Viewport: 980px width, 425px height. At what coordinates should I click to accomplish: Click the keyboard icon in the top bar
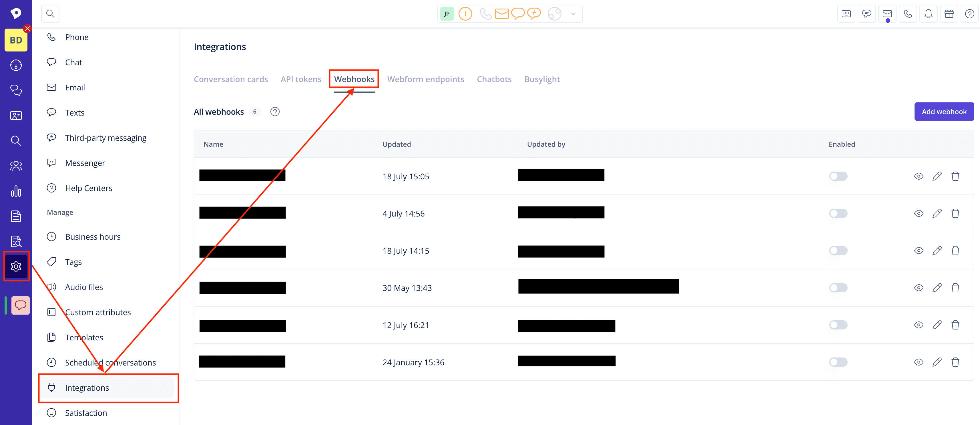pyautogui.click(x=846, y=14)
